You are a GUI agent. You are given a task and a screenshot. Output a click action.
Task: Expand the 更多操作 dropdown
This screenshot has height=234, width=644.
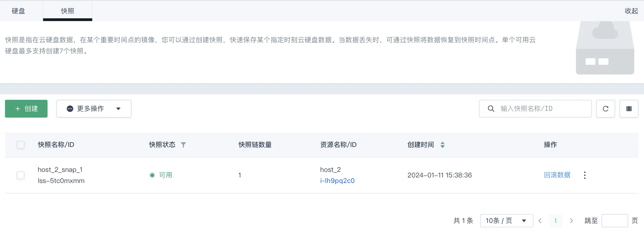click(x=94, y=109)
